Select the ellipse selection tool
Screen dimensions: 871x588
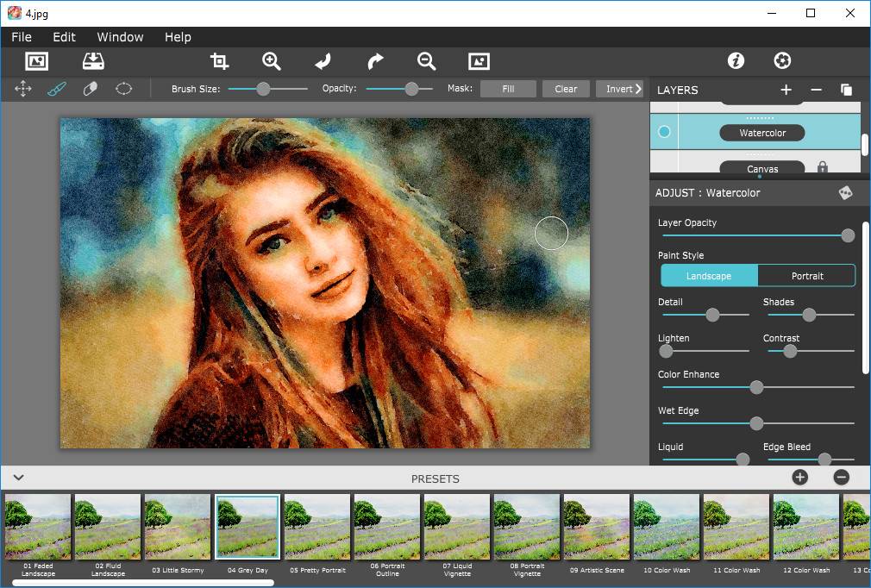pos(123,89)
